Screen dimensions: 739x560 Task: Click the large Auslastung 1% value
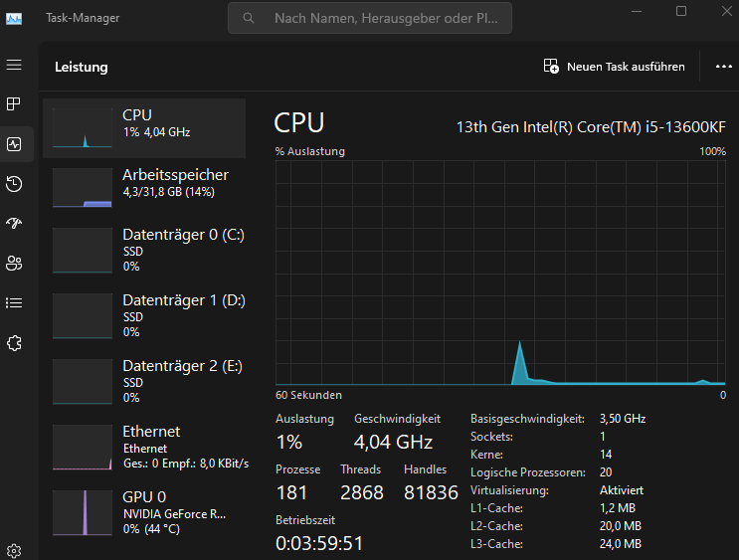pos(288,442)
